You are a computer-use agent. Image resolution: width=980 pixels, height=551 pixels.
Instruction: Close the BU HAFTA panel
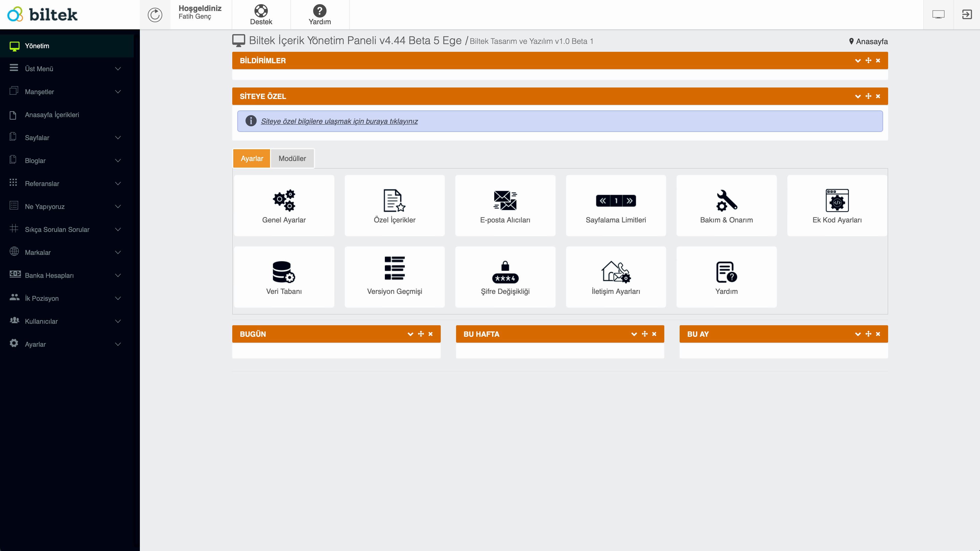tap(654, 334)
